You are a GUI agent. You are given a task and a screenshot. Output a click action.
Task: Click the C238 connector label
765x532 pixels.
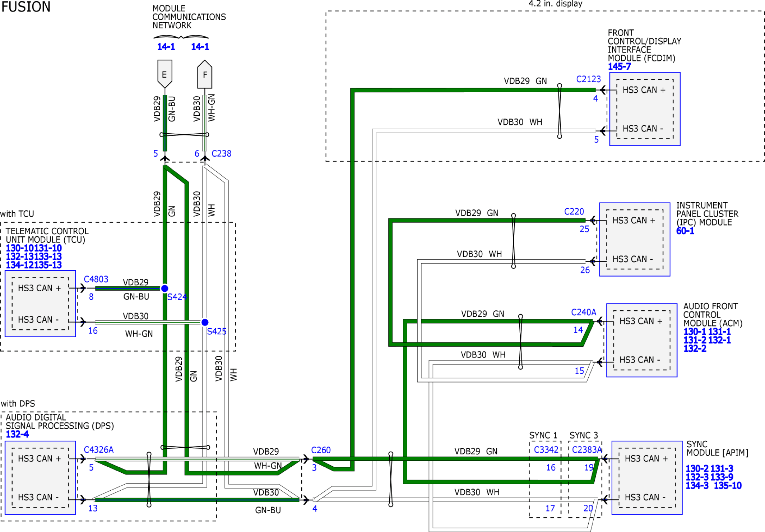coord(221,154)
